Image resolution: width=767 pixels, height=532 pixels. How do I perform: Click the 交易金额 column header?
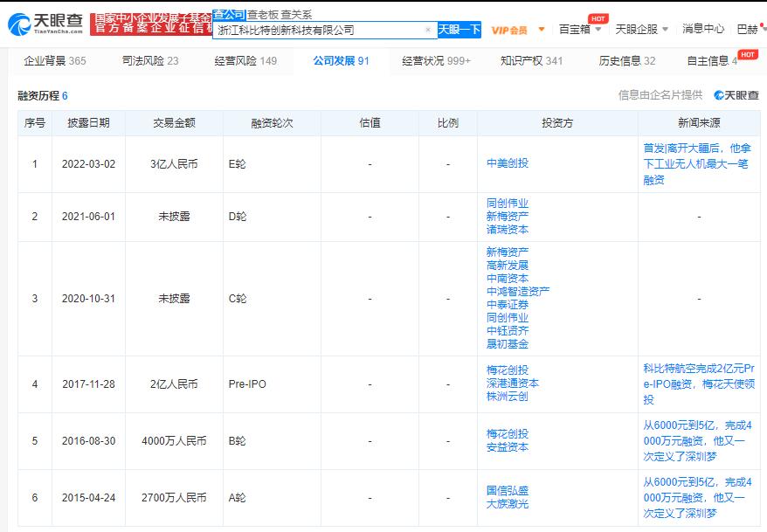pos(174,122)
